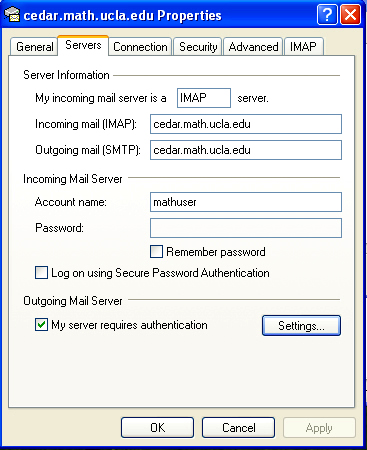
Task: Switch to the General tab
Action: pyautogui.click(x=34, y=47)
